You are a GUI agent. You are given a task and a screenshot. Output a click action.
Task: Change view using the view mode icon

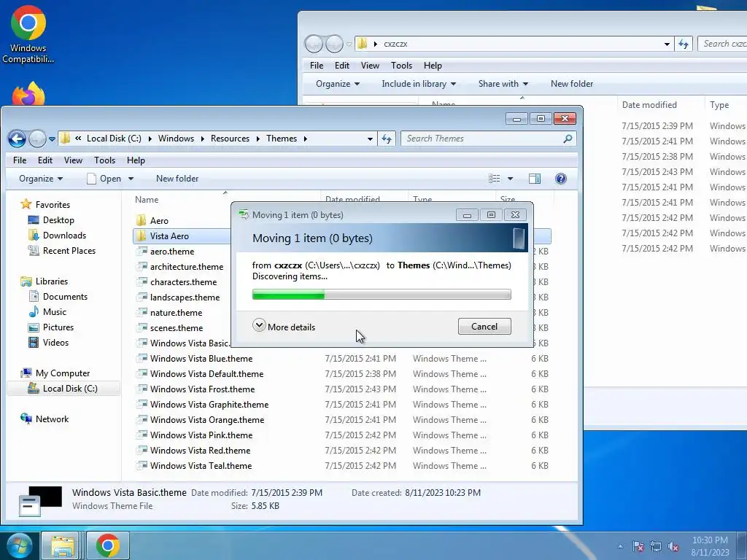(495, 179)
